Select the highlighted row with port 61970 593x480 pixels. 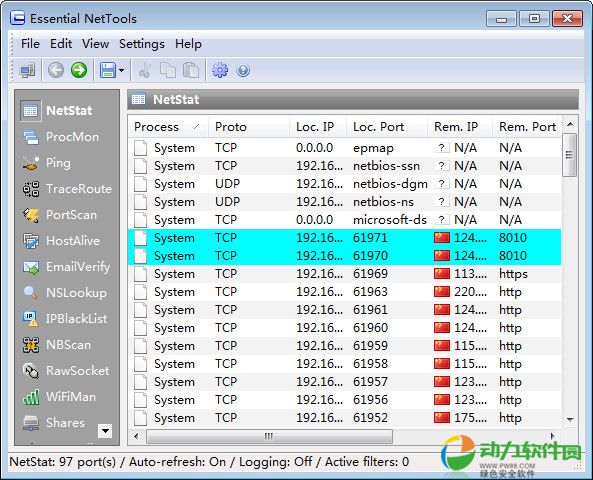click(345, 256)
